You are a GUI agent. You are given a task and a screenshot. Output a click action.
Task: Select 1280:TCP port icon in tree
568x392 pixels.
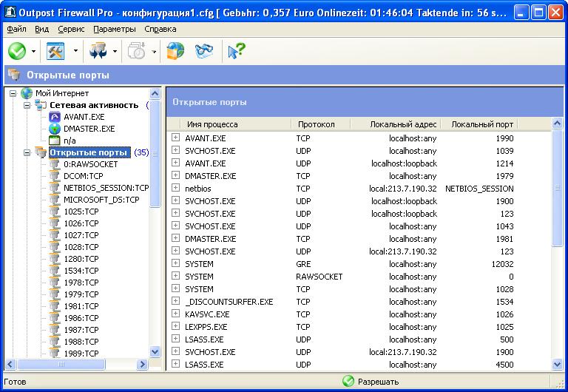tap(54, 259)
